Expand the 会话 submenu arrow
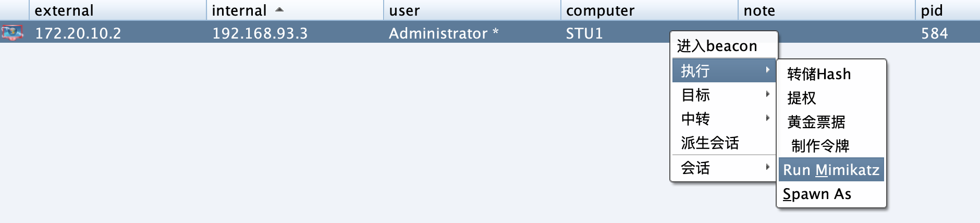Screen dimensions: 980x223 (767, 167)
